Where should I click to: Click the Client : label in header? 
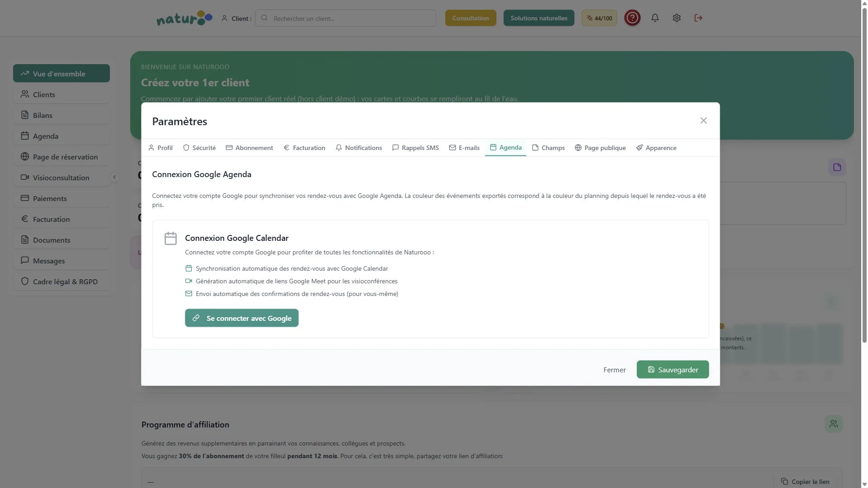point(241,19)
